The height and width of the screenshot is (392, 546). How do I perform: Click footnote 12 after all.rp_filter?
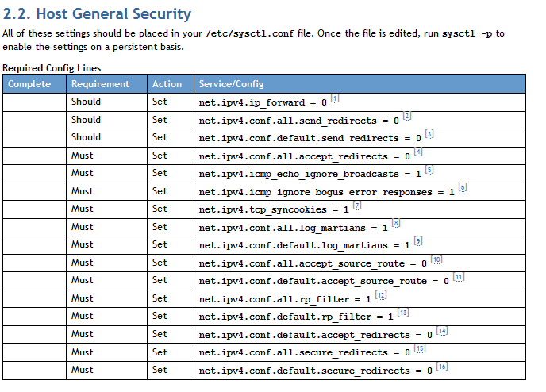pyautogui.click(x=381, y=295)
